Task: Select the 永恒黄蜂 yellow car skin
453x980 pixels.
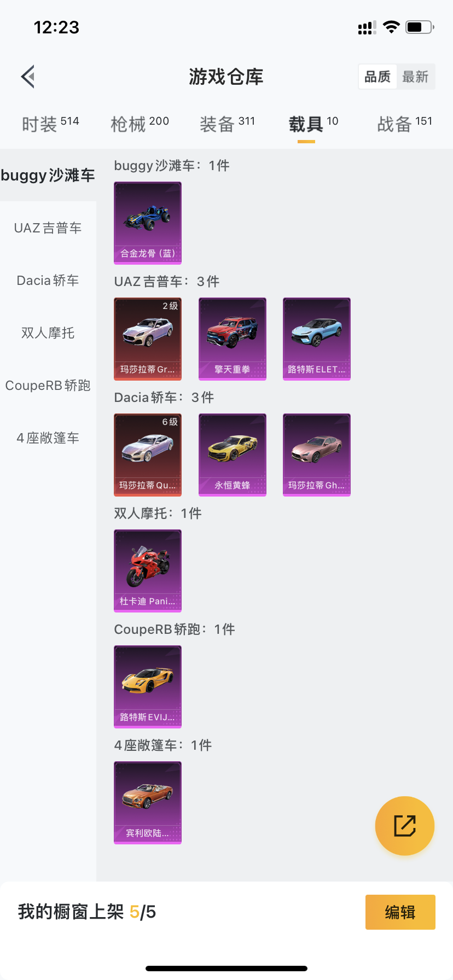Action: pos(233,455)
